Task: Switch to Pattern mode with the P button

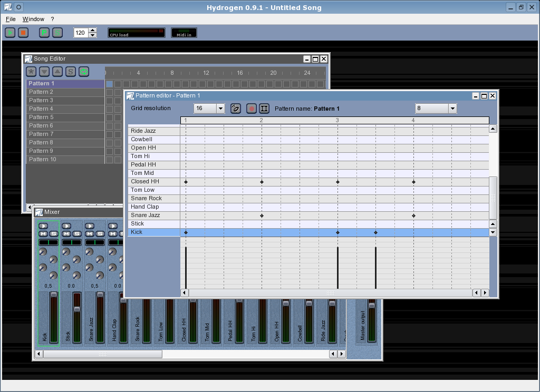Action: tap(44, 33)
